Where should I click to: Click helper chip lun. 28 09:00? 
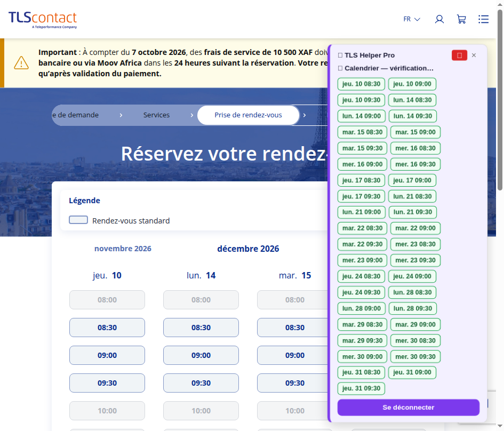click(361, 308)
